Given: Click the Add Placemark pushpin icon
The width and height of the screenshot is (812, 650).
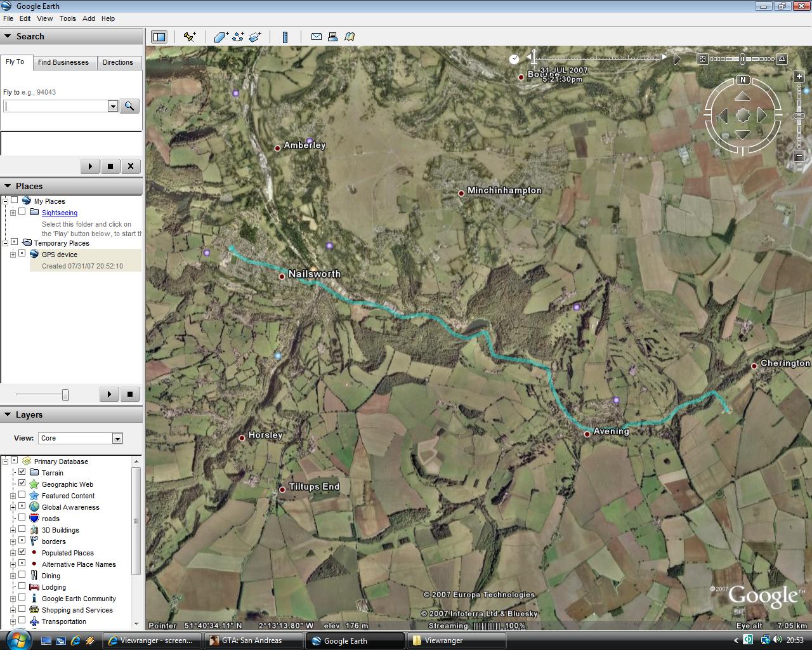Looking at the screenshot, I should pyautogui.click(x=190, y=37).
